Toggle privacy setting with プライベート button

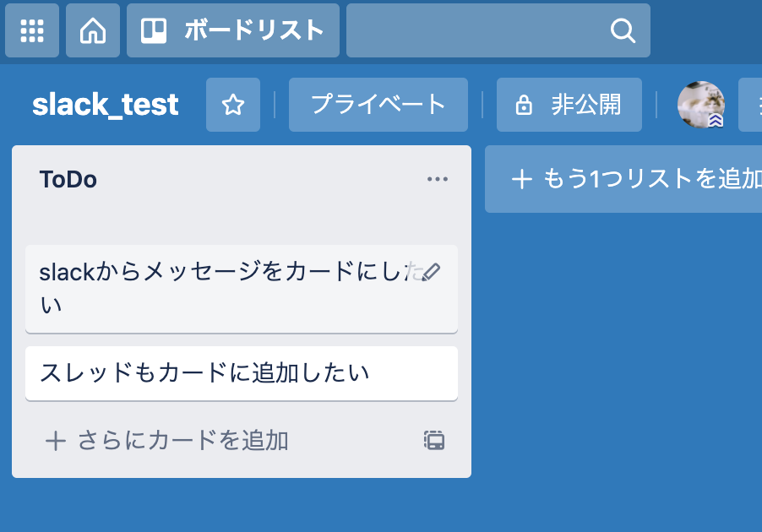tap(378, 104)
